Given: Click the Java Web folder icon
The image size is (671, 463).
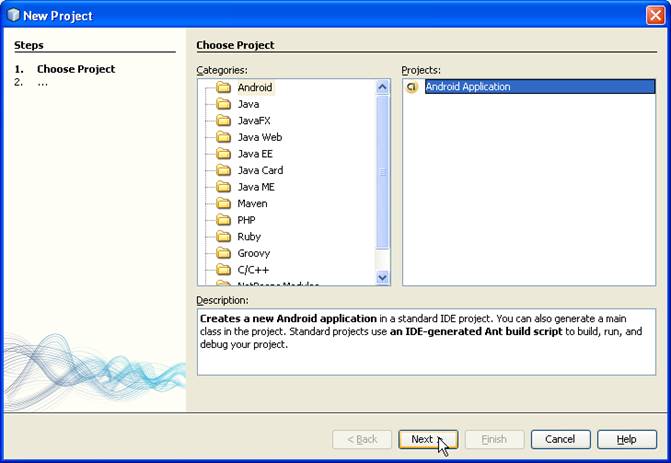Looking at the screenshot, I should pos(223,137).
